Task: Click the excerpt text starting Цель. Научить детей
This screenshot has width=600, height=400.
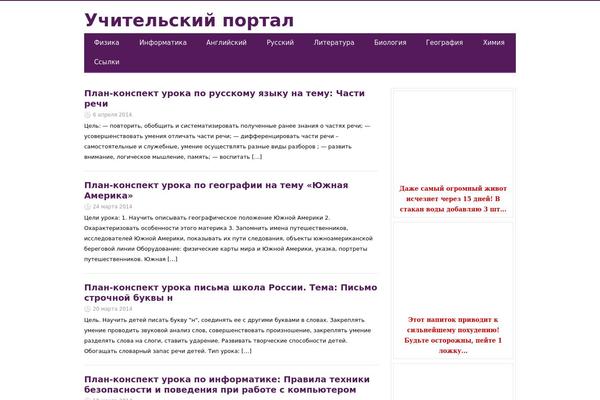Action: tap(228, 335)
